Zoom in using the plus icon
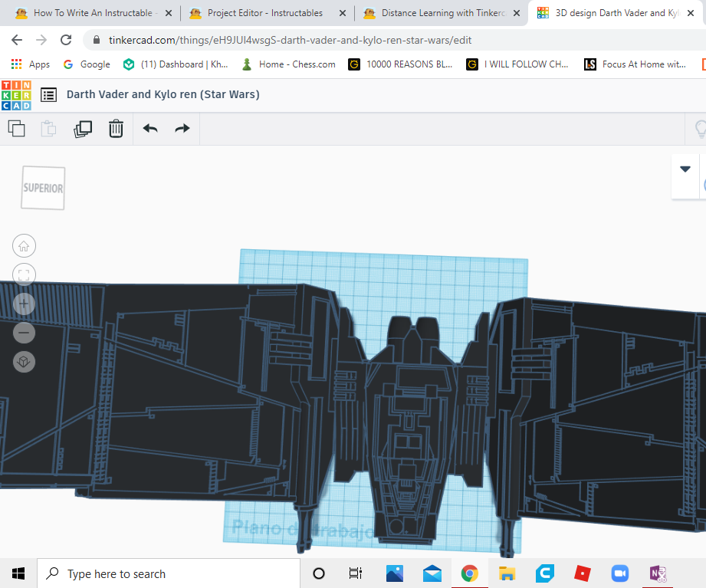This screenshot has width=706, height=588. pyautogui.click(x=24, y=304)
